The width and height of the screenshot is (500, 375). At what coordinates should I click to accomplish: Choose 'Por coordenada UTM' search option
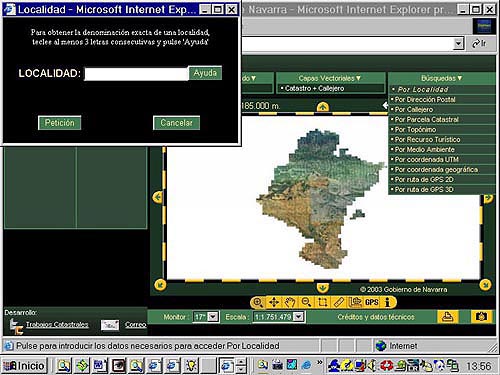(426, 159)
